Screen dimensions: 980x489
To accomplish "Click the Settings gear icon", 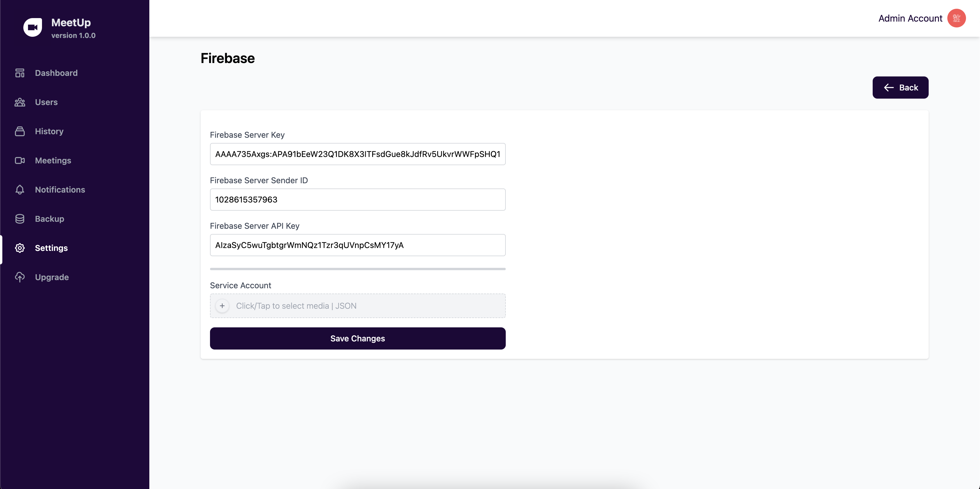I will (x=20, y=248).
